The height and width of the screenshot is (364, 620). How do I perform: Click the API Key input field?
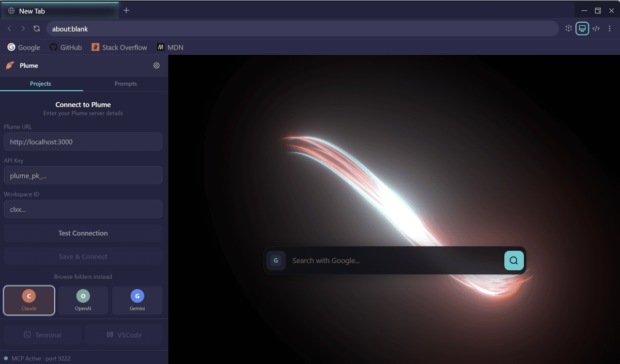point(83,176)
